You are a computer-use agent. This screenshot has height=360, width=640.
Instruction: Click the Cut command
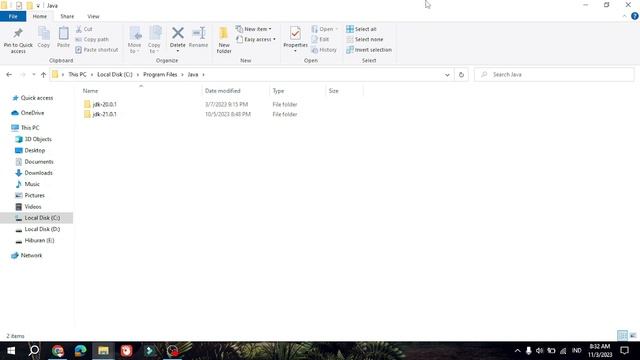pos(84,29)
